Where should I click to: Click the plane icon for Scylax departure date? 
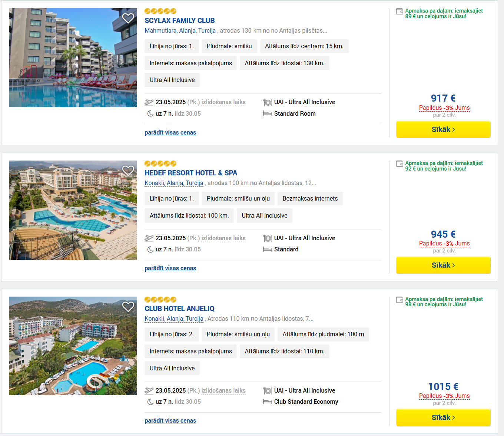(149, 102)
